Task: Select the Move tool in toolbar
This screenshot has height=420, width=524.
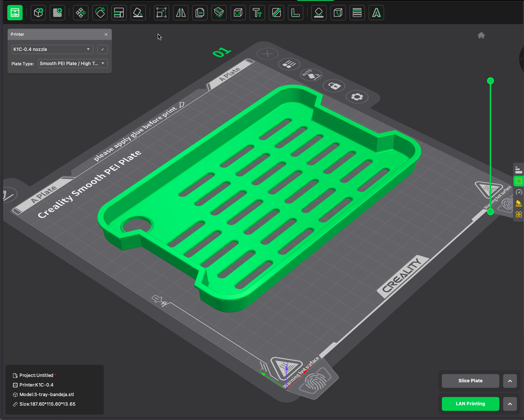Action: pos(81,13)
